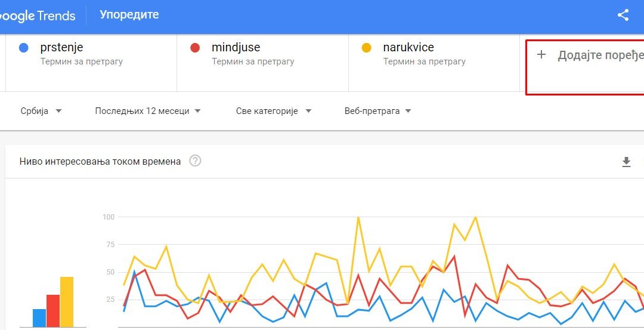This screenshot has height=330, width=644.
Task: Edit the prstenje search term
Action: pyautogui.click(x=61, y=47)
